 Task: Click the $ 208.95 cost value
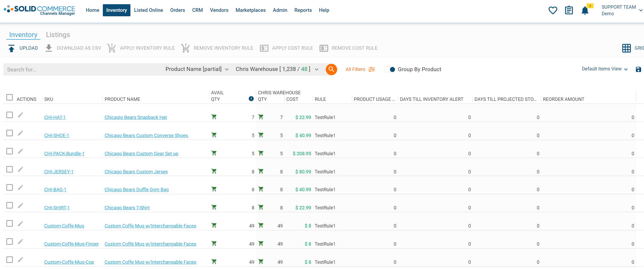pos(302,154)
